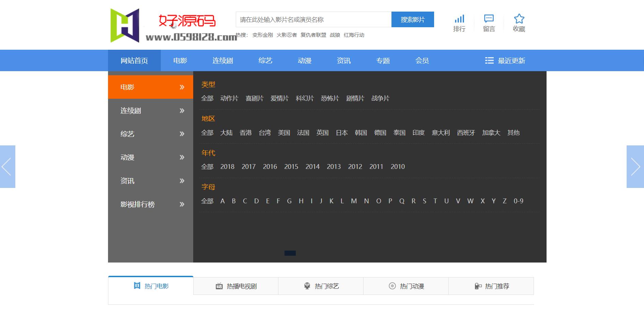This screenshot has height=317, width=644.
Task: Filter by year 2015
Action: [x=291, y=167]
